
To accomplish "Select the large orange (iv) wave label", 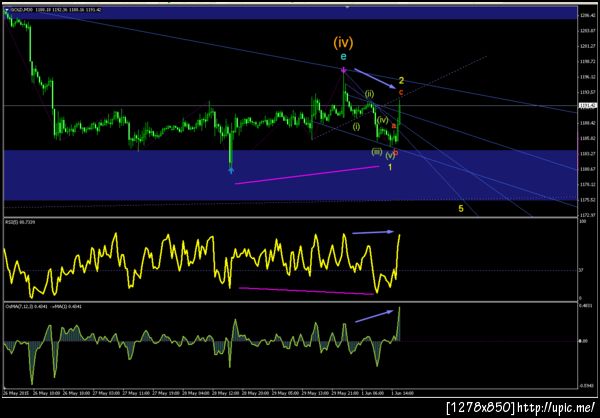I will coord(343,42).
